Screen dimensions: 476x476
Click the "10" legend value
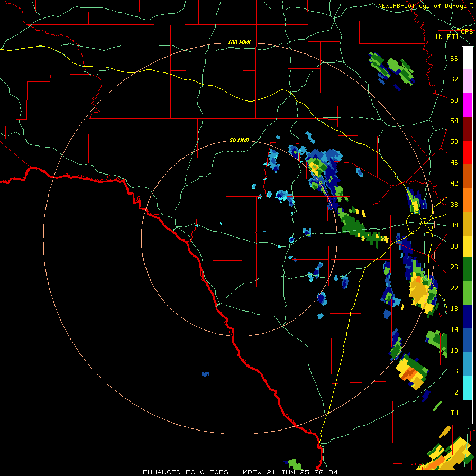pyautogui.click(x=454, y=350)
